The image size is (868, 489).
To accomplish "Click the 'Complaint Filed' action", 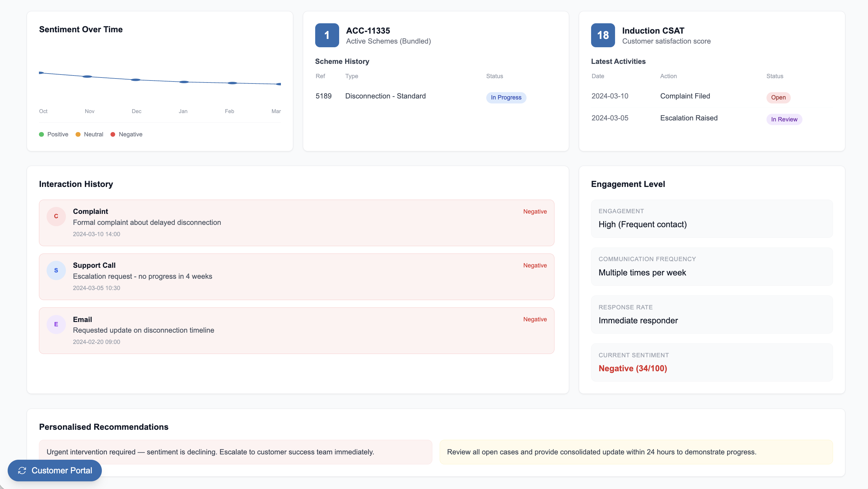I will 685,96.
